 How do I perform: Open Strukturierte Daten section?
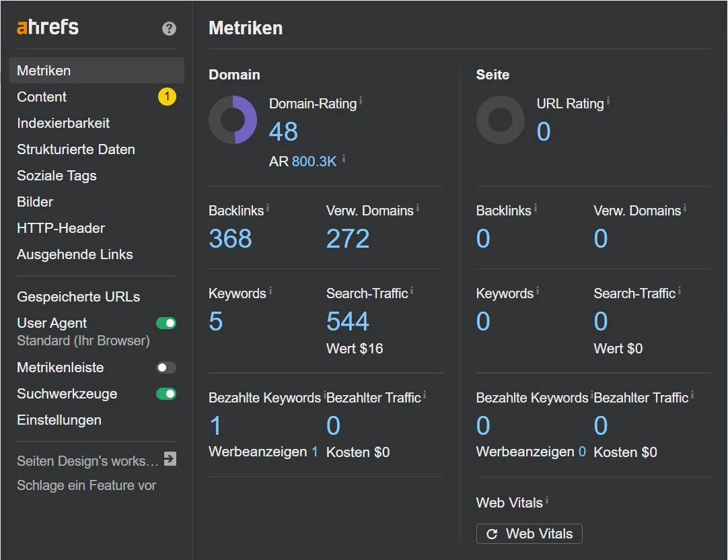click(76, 149)
